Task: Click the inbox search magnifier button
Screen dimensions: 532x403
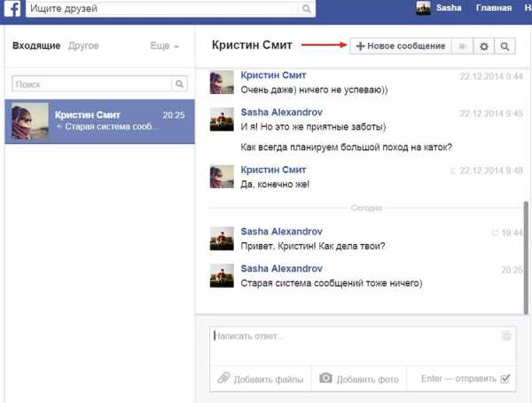Action: [179, 83]
